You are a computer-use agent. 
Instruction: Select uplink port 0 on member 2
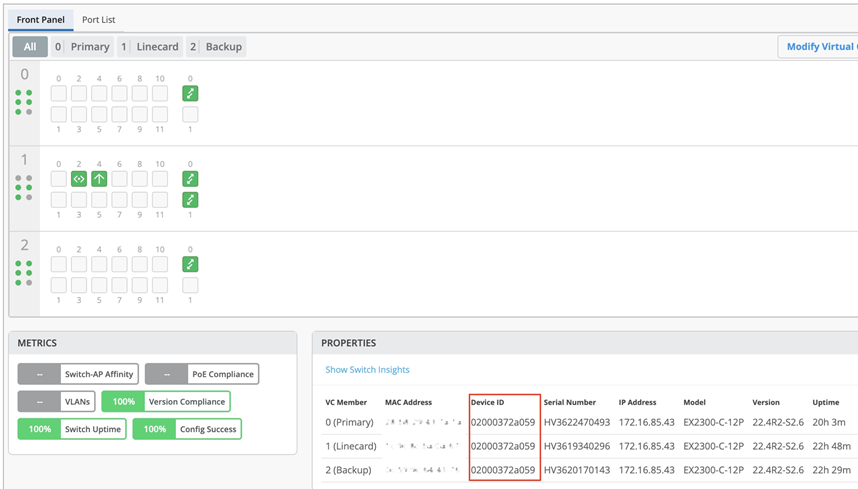click(x=190, y=264)
